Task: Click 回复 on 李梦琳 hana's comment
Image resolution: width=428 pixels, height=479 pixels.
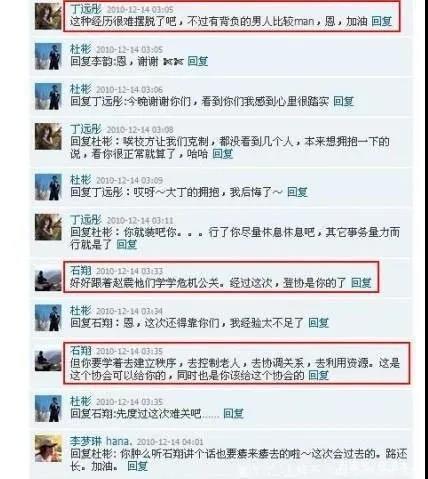Action: tap(137, 466)
